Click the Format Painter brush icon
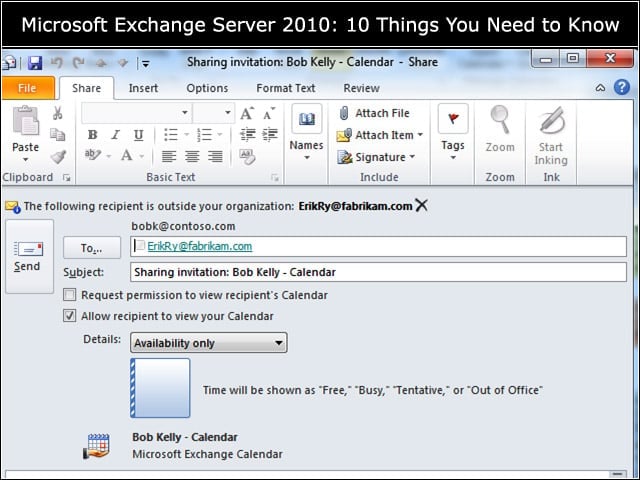 58,157
